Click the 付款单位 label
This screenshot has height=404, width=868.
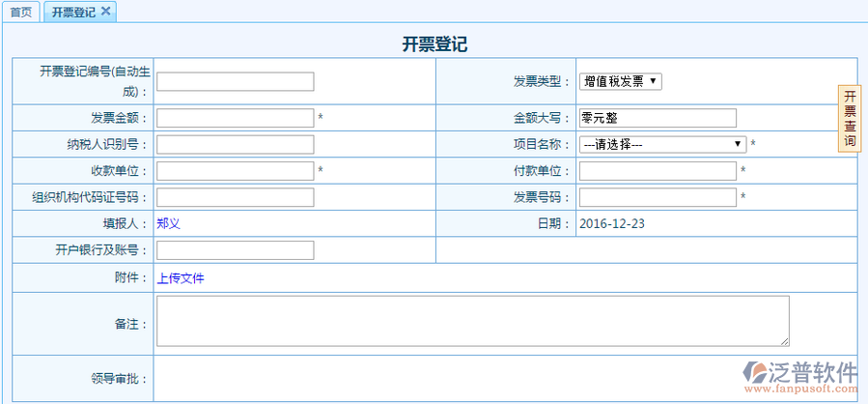coord(542,171)
